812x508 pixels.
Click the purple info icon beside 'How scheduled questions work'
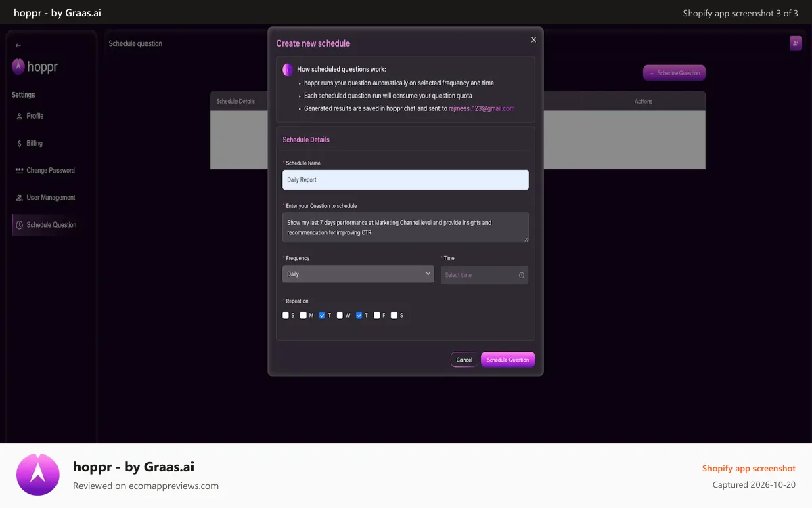(288, 69)
